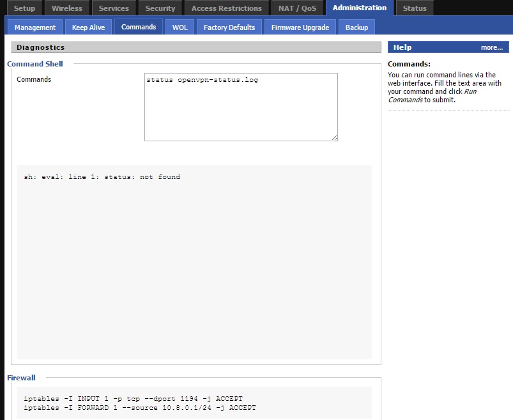
Task: Select the NAT / QoS tab
Action: click(298, 8)
